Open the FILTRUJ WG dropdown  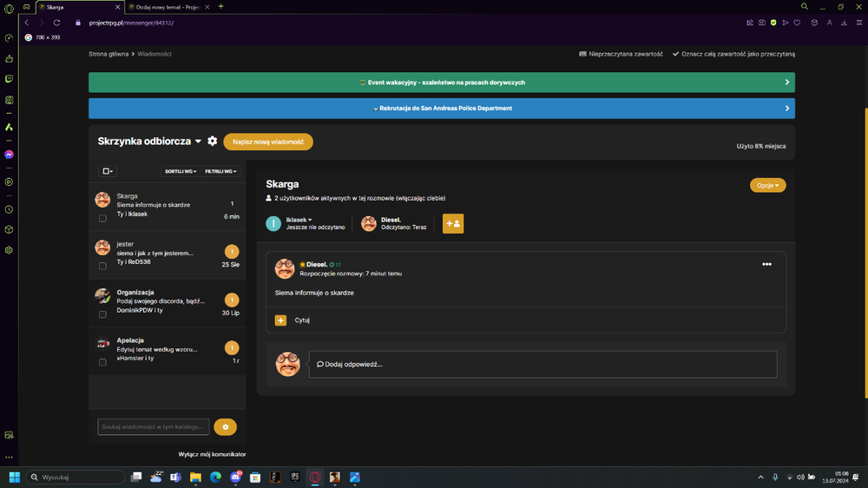[x=220, y=171]
